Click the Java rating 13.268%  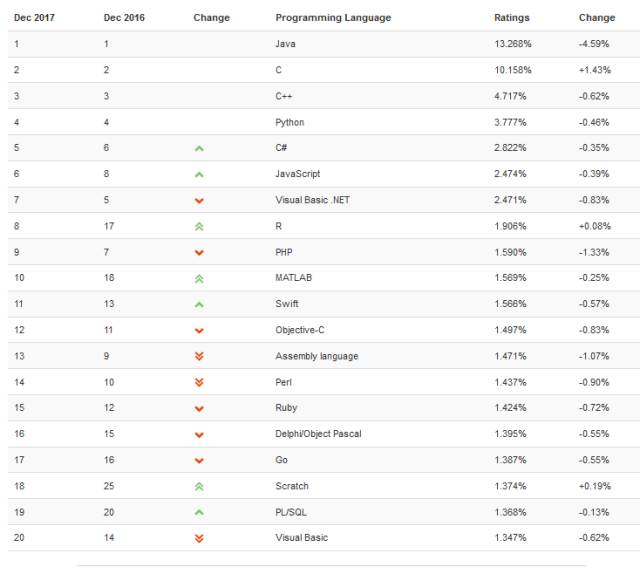click(x=513, y=44)
